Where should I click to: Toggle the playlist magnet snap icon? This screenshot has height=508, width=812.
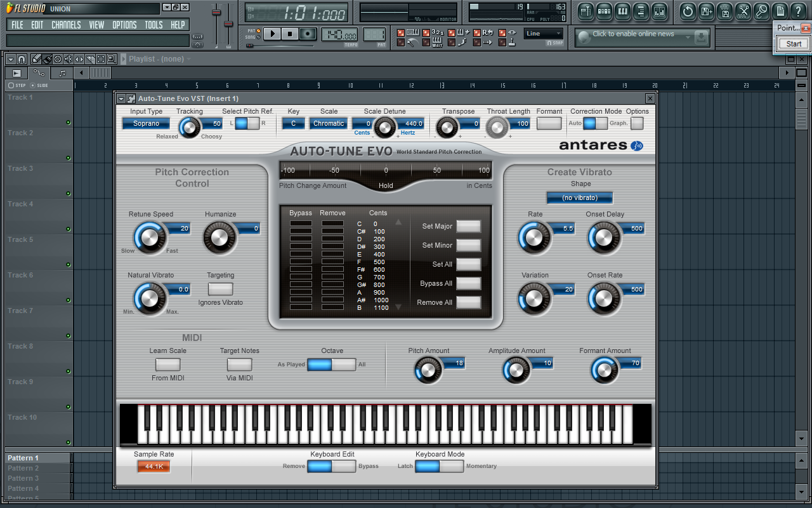click(21, 59)
